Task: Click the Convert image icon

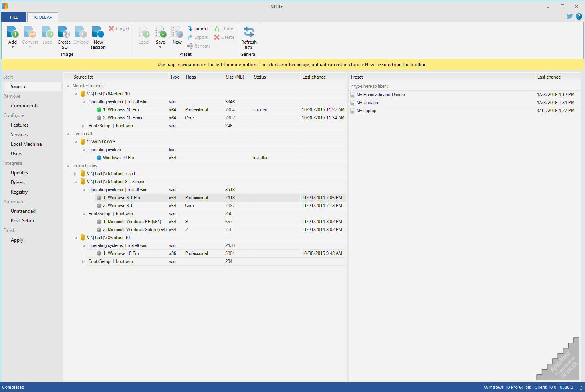Action: click(x=30, y=32)
